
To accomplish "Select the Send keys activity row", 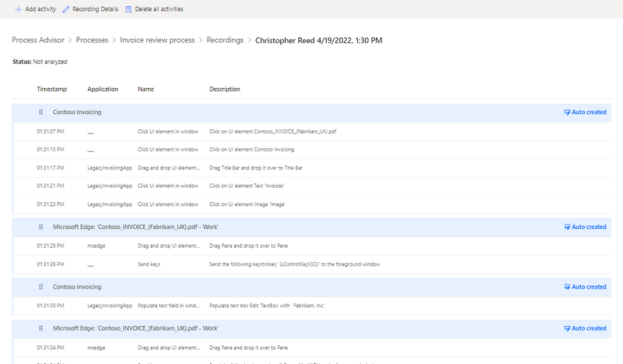I will click(149, 264).
